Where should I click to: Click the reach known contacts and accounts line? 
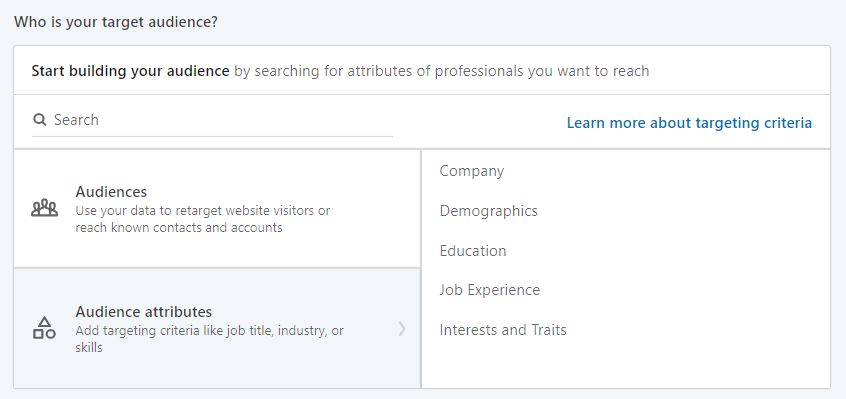(179, 228)
